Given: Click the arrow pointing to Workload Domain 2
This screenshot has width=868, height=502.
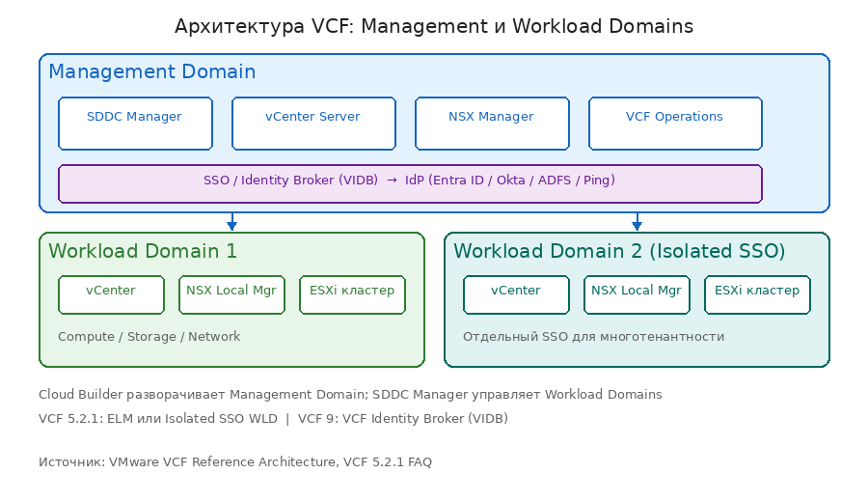Looking at the screenshot, I should point(637,222).
